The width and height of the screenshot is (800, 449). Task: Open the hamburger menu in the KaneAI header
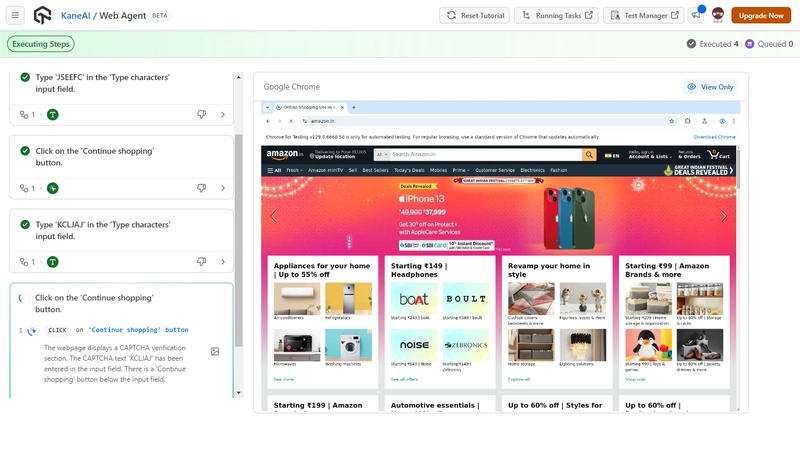tap(15, 15)
